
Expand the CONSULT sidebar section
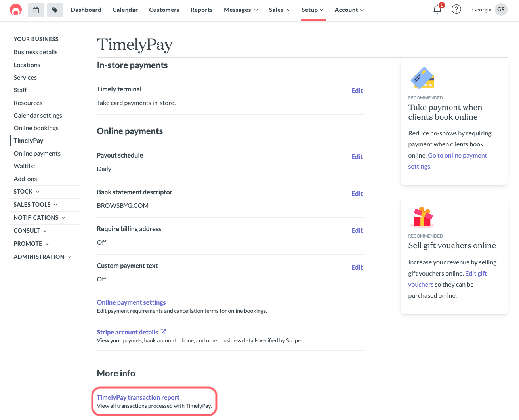point(31,231)
